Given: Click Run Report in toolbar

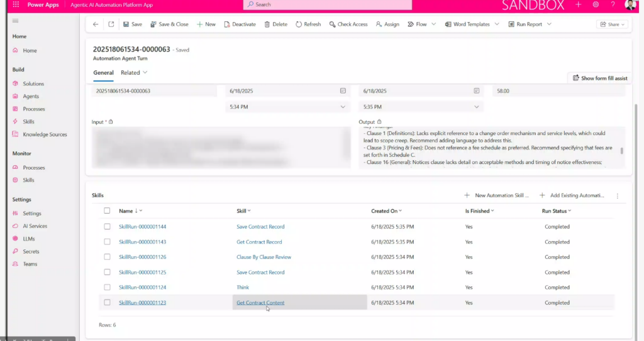Looking at the screenshot, I should point(525,24).
